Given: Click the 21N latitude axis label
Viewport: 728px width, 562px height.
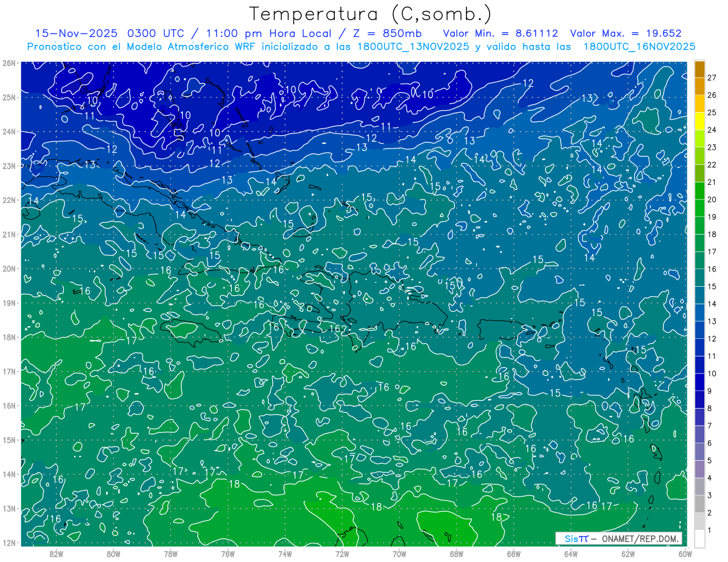Looking at the screenshot, I should pos(8,234).
